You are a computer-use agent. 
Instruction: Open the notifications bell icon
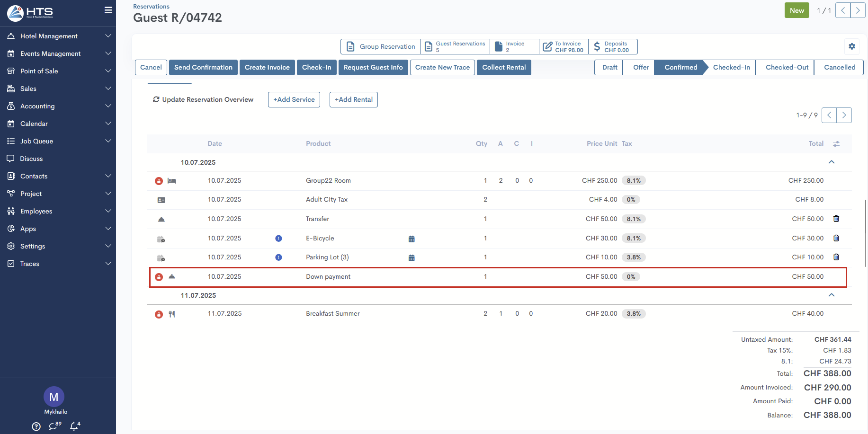click(74, 426)
